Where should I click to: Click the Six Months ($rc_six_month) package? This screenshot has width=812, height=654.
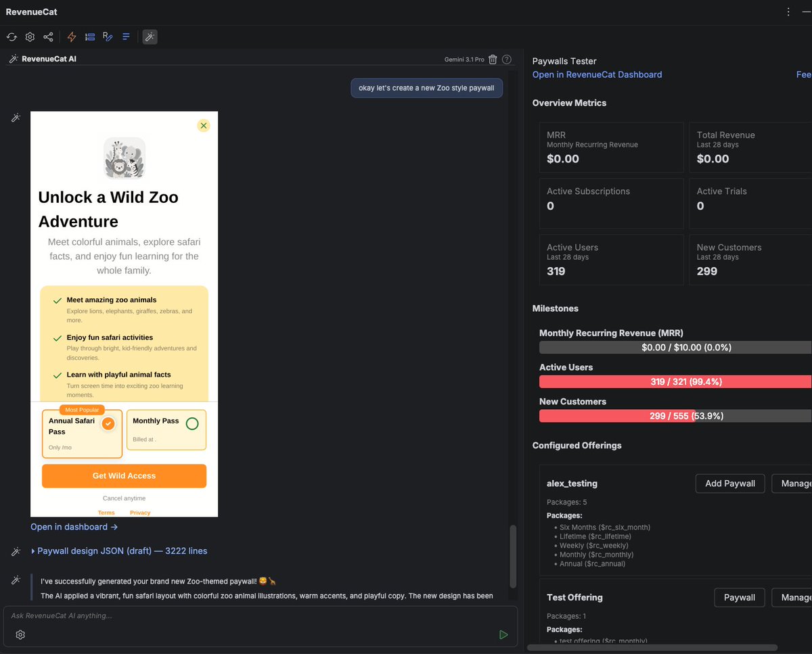[x=604, y=527]
